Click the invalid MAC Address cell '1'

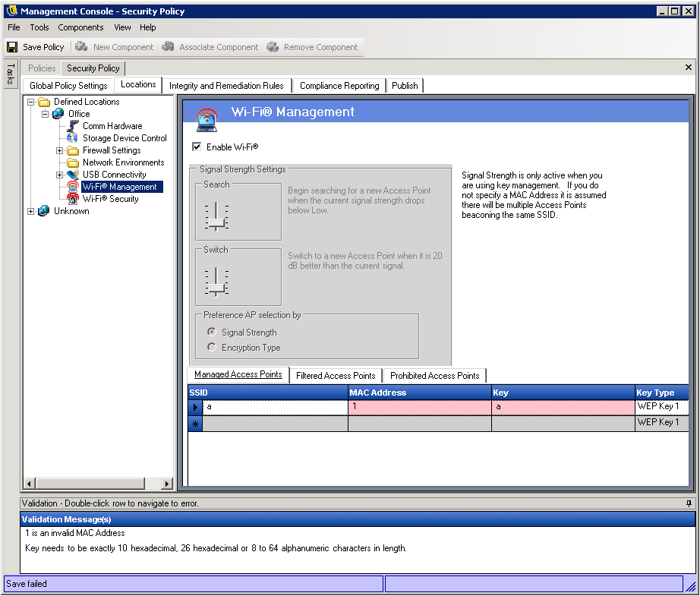coord(420,407)
